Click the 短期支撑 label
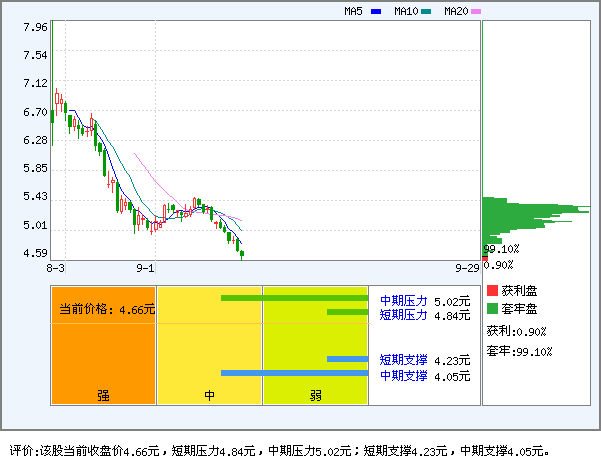The height and width of the screenshot is (456, 601). pyautogui.click(x=404, y=360)
